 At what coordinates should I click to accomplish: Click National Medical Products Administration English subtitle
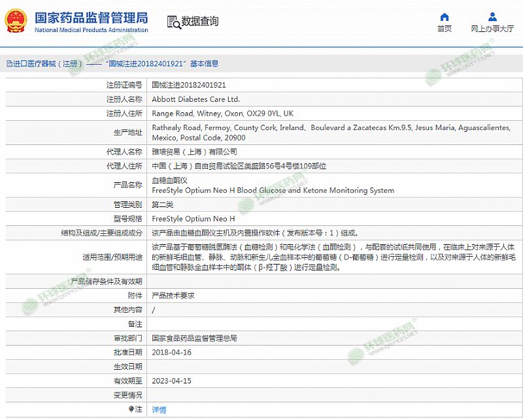(x=91, y=30)
